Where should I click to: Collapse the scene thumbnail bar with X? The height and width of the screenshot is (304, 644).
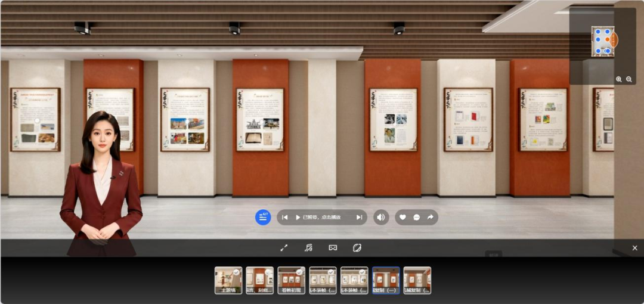click(634, 248)
